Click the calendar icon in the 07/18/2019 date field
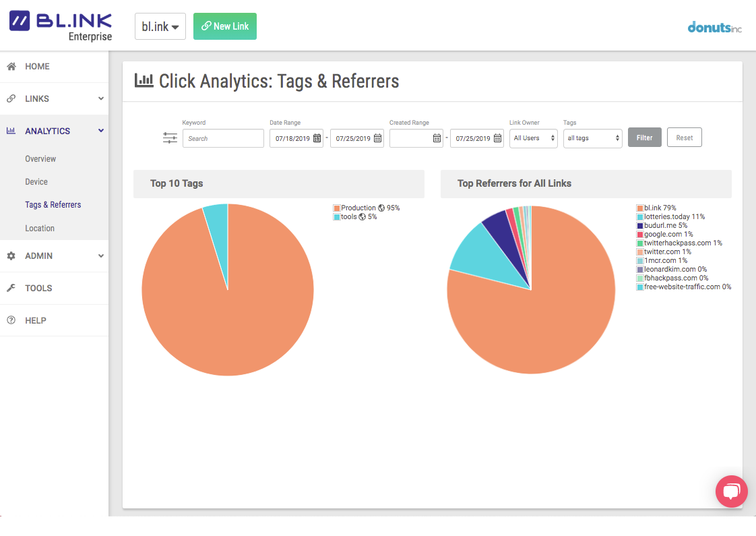This screenshot has width=756, height=536. (x=317, y=138)
